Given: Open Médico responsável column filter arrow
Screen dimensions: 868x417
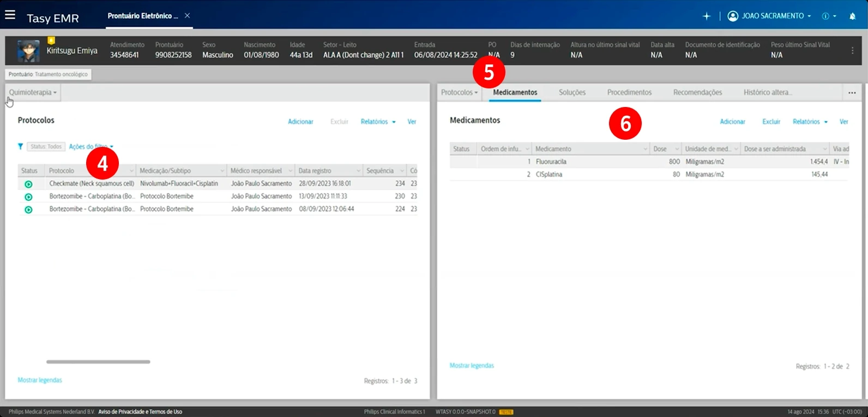Looking at the screenshot, I should click(x=290, y=171).
